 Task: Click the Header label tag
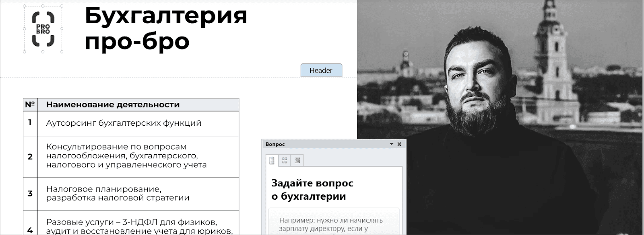click(x=321, y=70)
